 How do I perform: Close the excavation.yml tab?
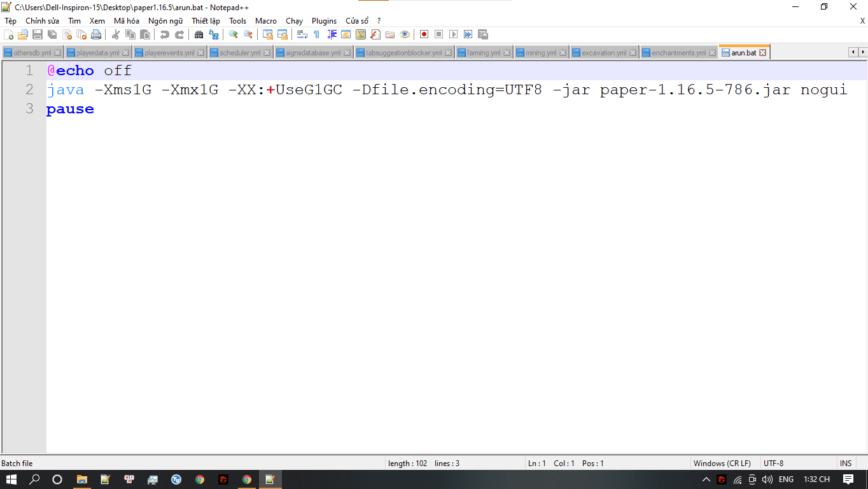(x=633, y=53)
